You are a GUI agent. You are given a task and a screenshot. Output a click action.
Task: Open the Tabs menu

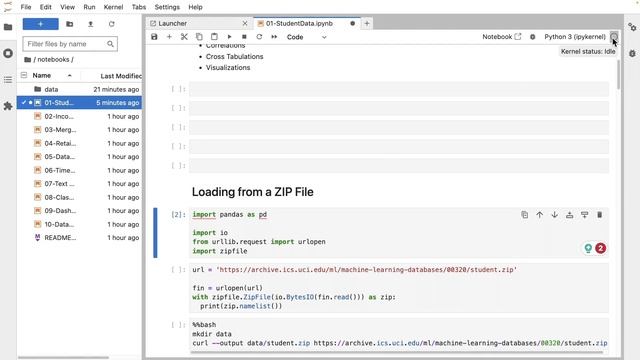click(x=139, y=7)
